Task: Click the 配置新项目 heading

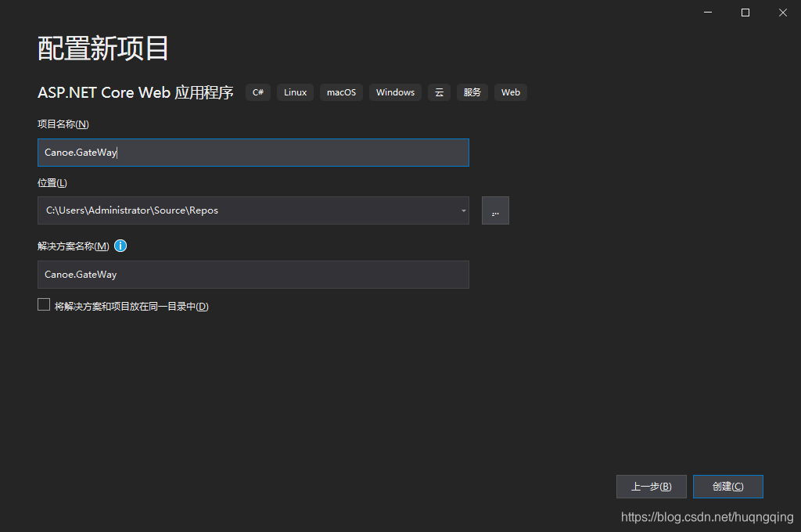Action: (x=103, y=49)
